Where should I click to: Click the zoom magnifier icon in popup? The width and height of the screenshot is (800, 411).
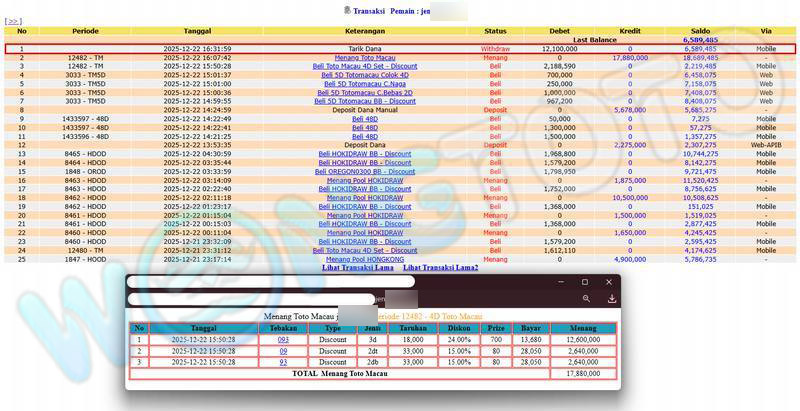pyautogui.click(x=585, y=298)
